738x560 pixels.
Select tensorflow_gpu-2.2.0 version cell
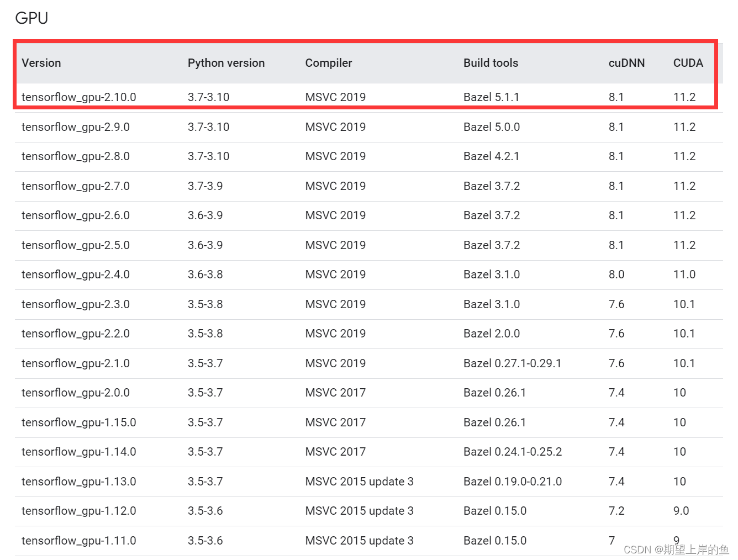[x=76, y=334]
